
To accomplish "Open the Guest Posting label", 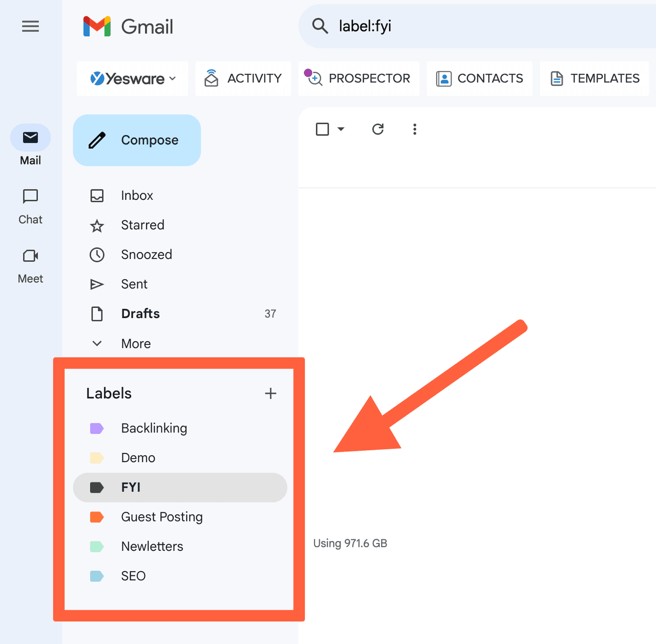I will pos(162,517).
